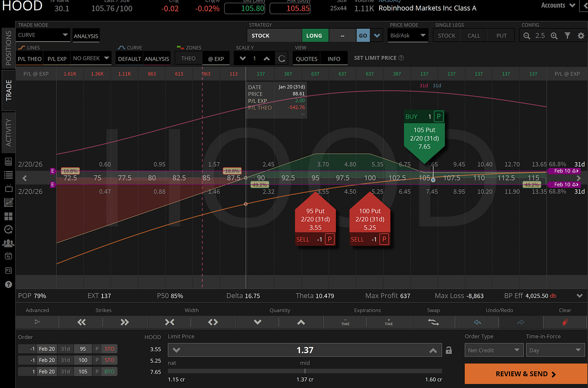Zoom out the curve chart

click(x=527, y=36)
